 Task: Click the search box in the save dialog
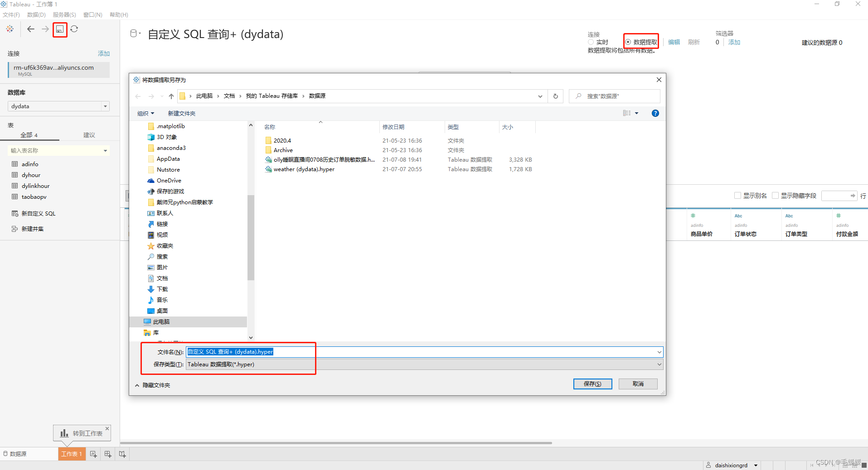coord(615,96)
